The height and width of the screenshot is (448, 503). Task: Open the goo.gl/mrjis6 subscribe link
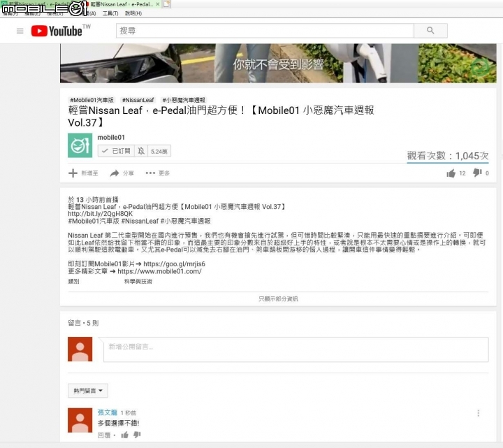pos(174,263)
